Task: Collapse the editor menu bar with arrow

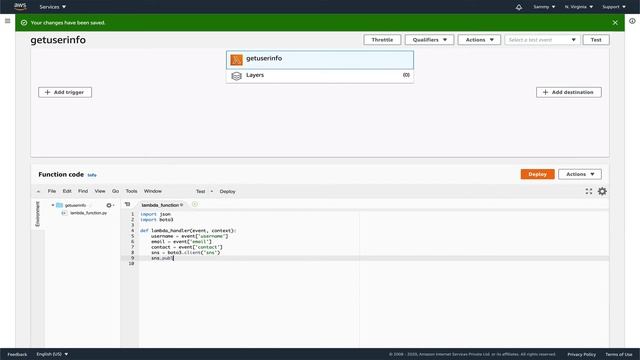Action: 38,191
